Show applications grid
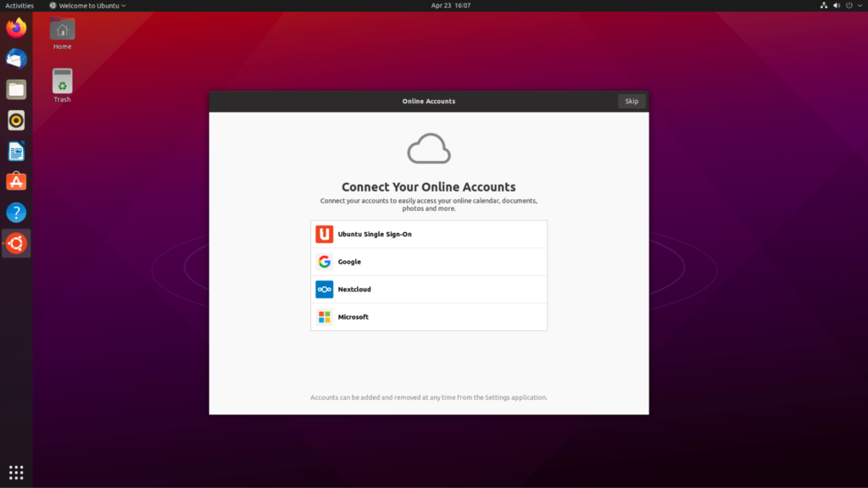This screenshot has width=868, height=488. pyautogui.click(x=16, y=473)
